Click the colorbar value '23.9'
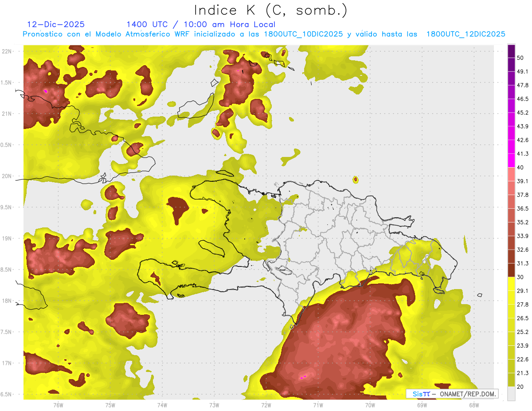The height and width of the screenshot is (411, 532). tap(523, 345)
